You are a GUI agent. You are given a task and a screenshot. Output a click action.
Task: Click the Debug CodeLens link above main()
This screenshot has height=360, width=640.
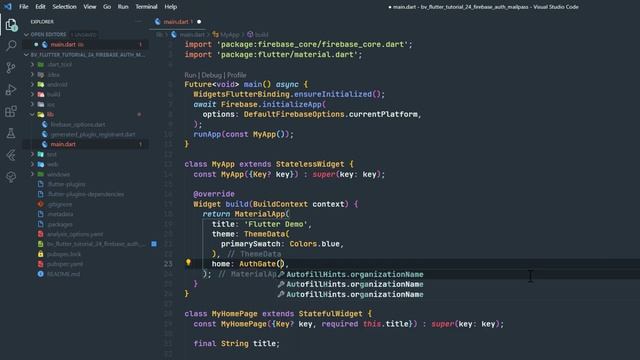click(x=211, y=75)
